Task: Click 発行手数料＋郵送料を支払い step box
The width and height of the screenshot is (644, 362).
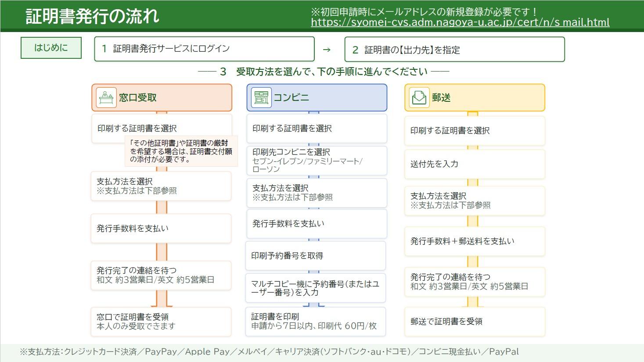Action: click(x=475, y=241)
